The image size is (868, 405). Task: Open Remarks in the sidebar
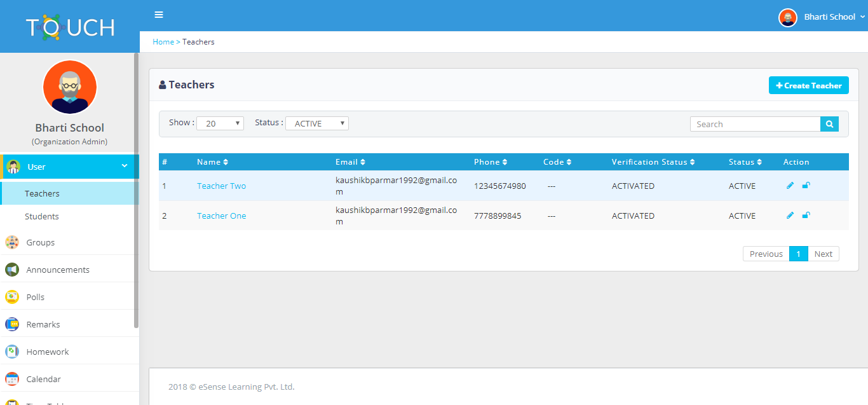tap(43, 324)
